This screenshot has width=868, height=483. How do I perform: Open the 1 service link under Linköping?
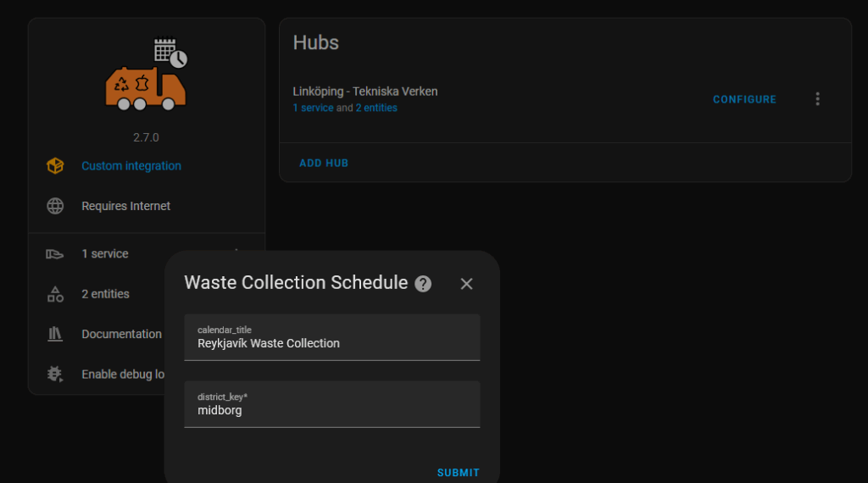(313, 108)
